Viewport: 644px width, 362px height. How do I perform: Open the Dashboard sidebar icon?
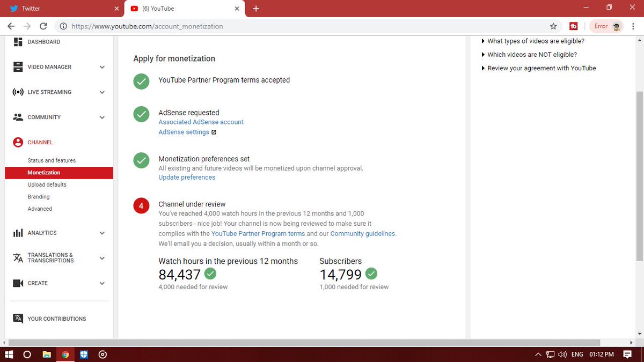click(x=18, y=42)
